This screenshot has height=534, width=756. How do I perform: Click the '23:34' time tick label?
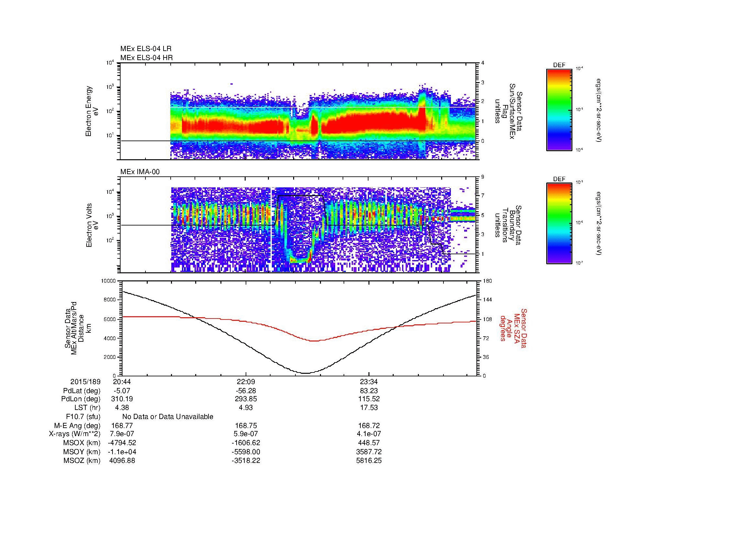[369, 382]
